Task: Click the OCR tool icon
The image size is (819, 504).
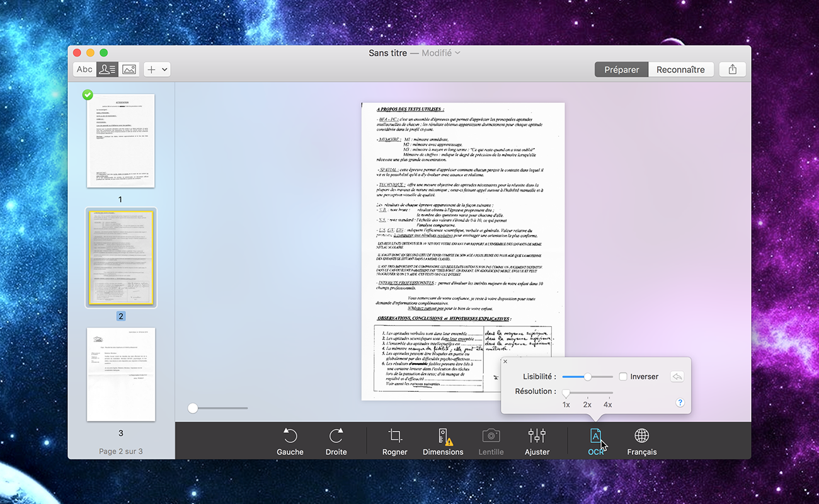Action: tap(596, 436)
